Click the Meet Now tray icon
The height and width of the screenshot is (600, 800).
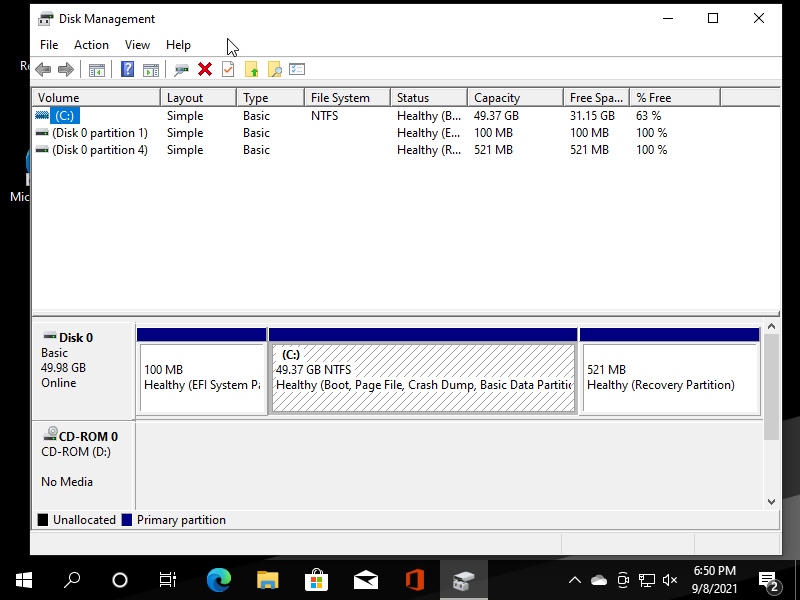[623, 580]
